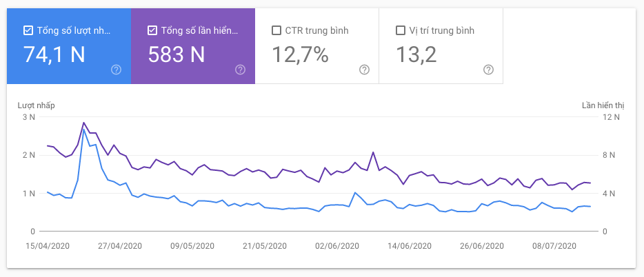The height and width of the screenshot is (277, 644).
Task: Click the 08/07/2020 date label
Action: coord(554,246)
